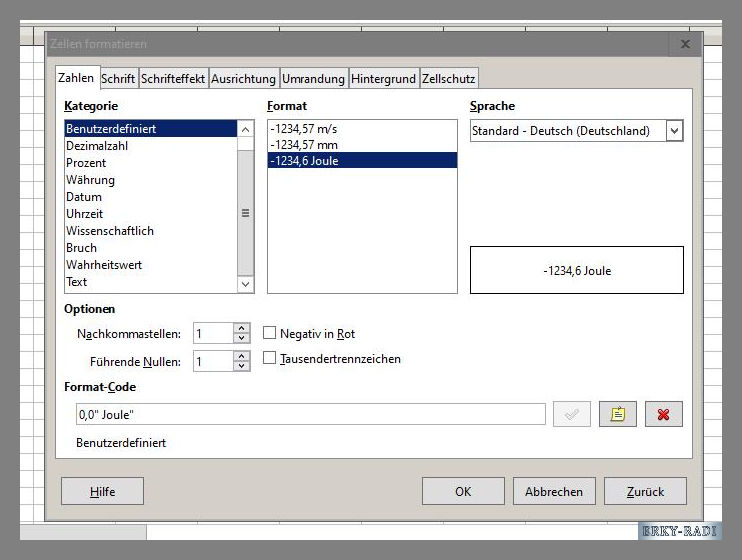Viewport: 742px width, 560px height.
Task: Select Dezimalzahl category
Action: 150,146
